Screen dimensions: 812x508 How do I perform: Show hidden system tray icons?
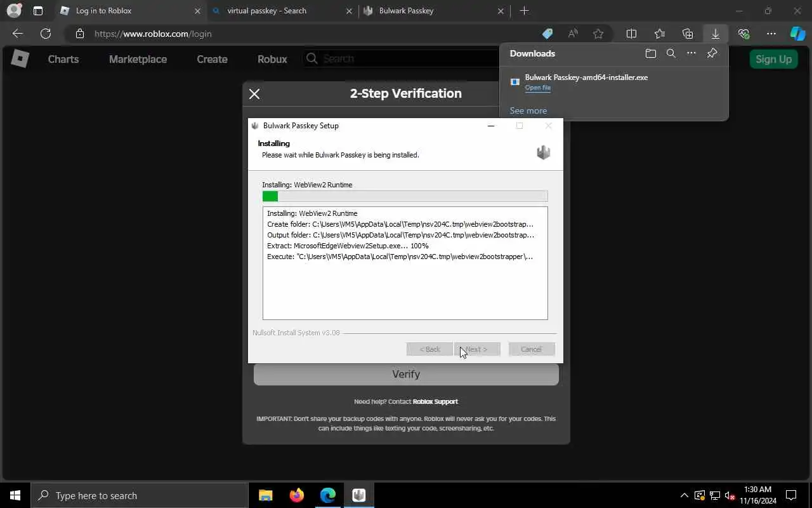(684, 495)
